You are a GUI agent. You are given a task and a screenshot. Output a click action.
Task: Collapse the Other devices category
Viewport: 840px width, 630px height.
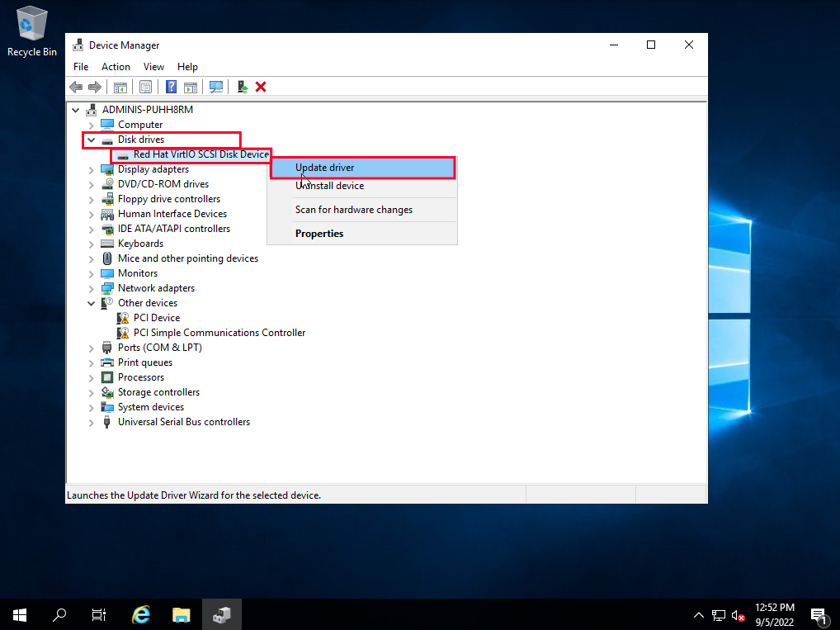[91, 302]
